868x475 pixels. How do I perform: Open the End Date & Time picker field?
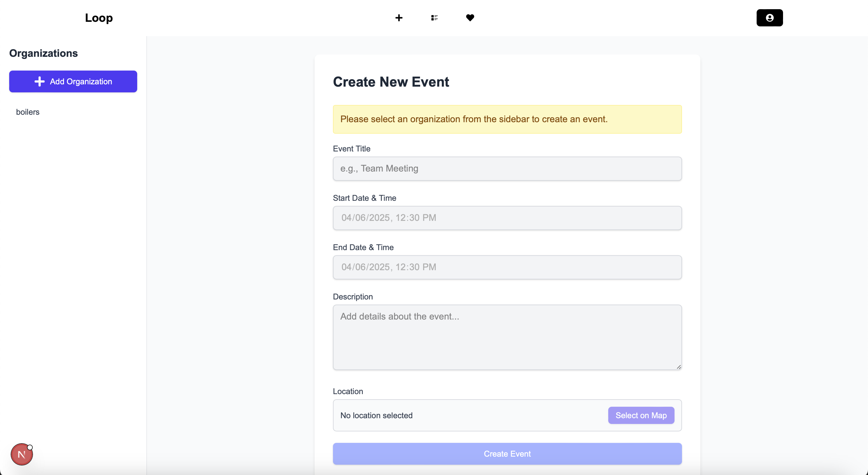(507, 267)
